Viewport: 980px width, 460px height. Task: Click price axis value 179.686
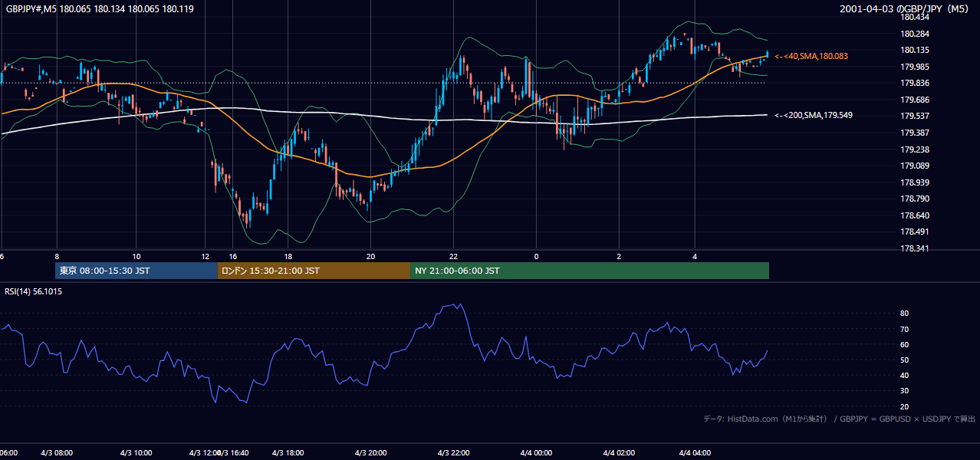tap(916, 100)
